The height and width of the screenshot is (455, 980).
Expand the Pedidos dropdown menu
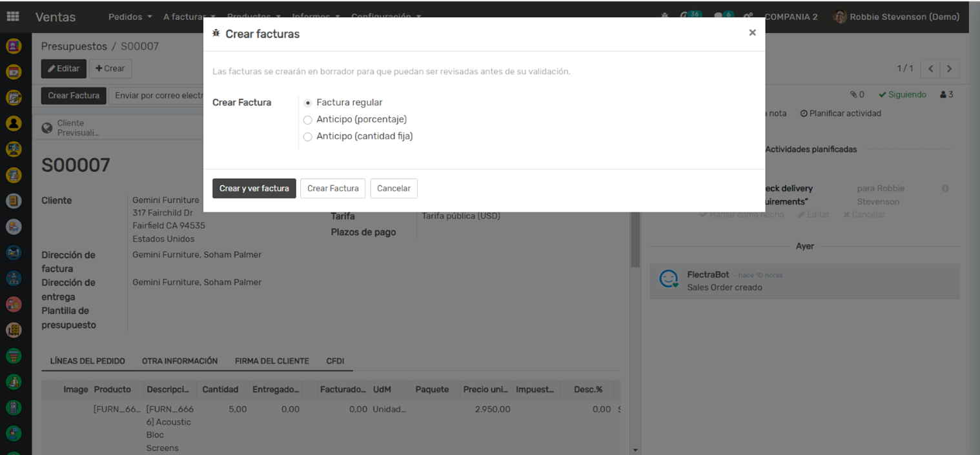click(x=130, y=17)
